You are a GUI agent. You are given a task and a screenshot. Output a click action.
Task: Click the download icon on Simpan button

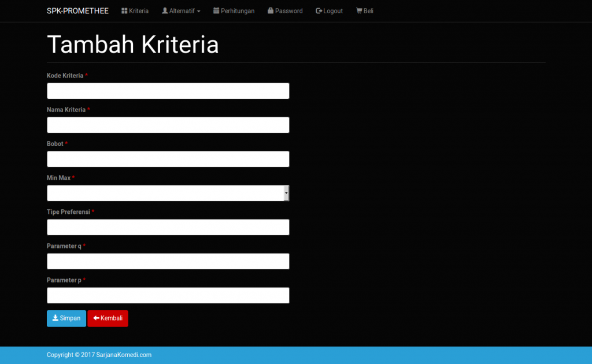(55, 318)
